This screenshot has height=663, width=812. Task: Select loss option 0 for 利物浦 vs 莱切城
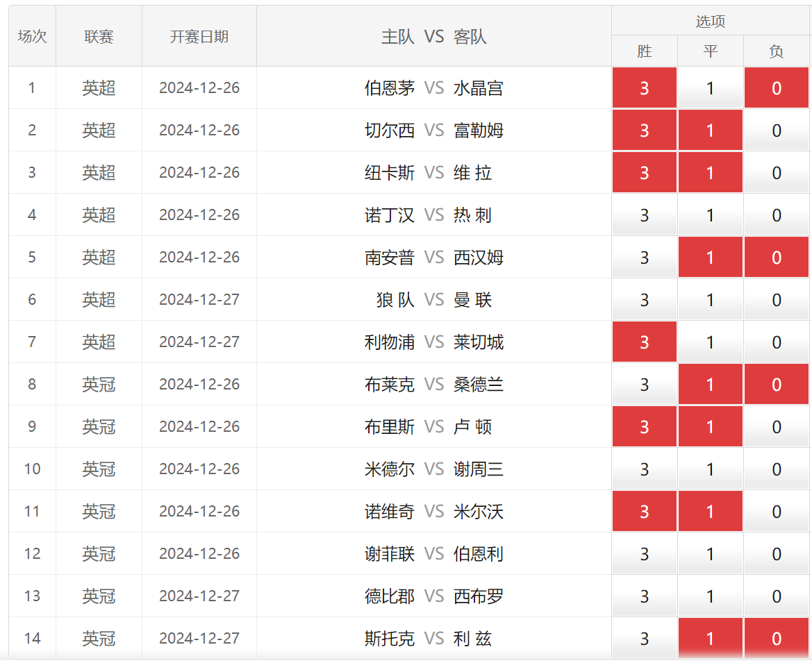777,342
